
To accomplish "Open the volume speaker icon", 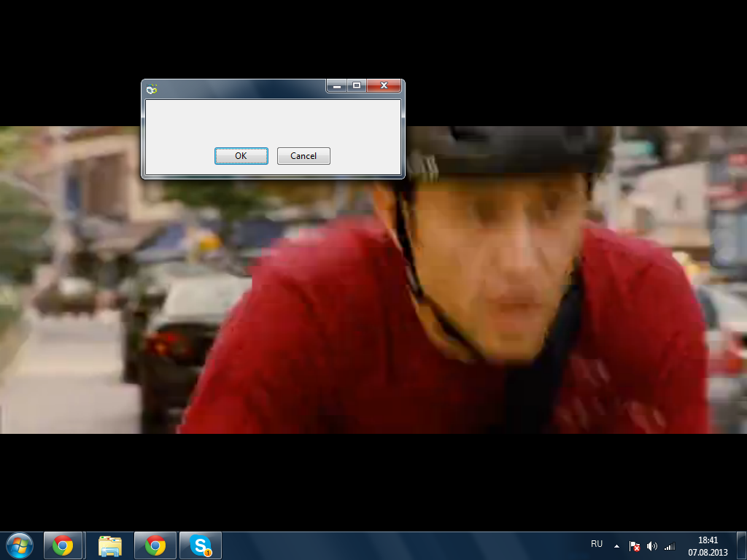I will [x=651, y=546].
